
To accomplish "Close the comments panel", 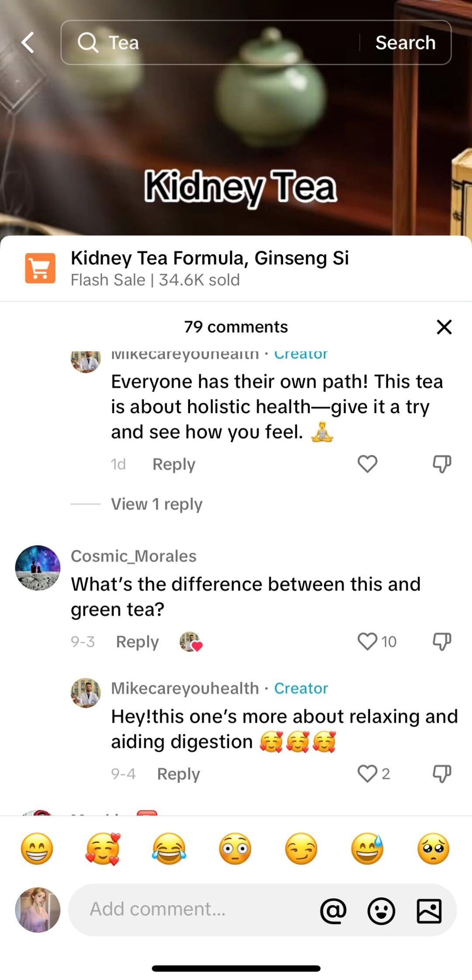I will (444, 327).
